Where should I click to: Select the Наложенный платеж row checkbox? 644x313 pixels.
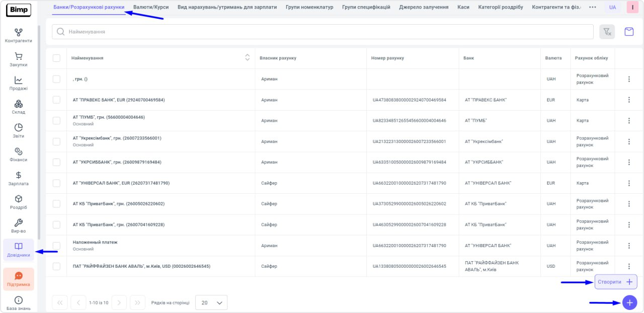[x=56, y=246]
